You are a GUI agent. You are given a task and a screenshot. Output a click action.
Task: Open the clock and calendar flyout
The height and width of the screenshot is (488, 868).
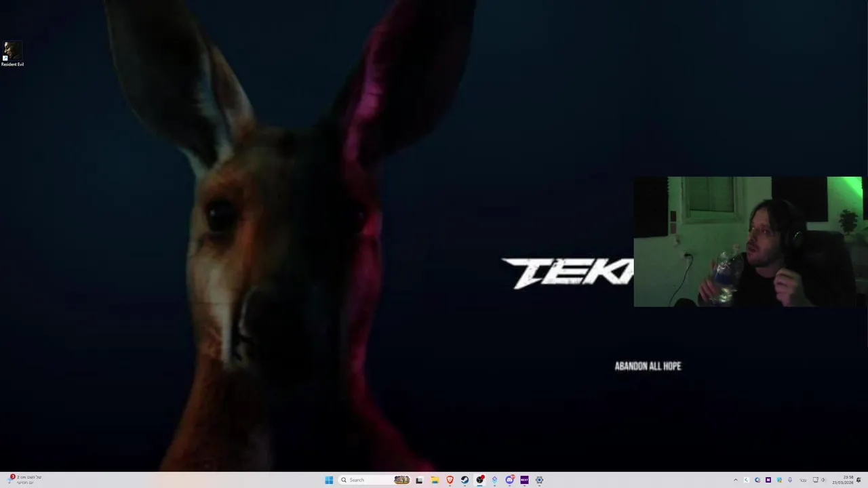coord(843,480)
